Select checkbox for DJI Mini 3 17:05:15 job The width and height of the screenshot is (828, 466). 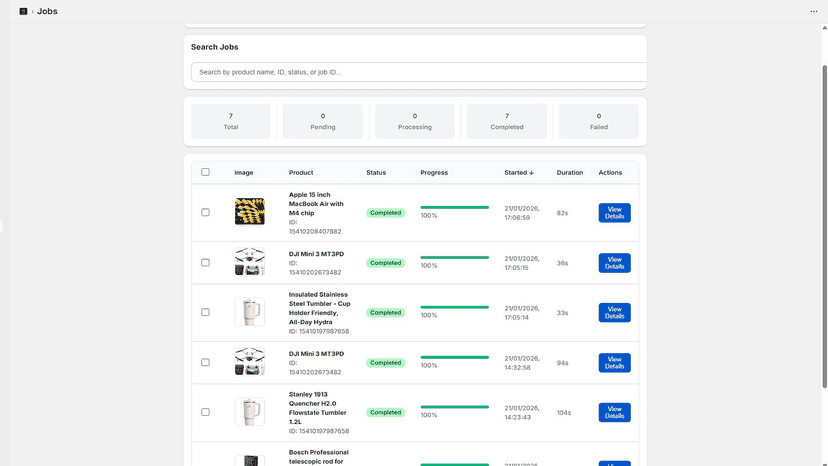click(x=205, y=263)
